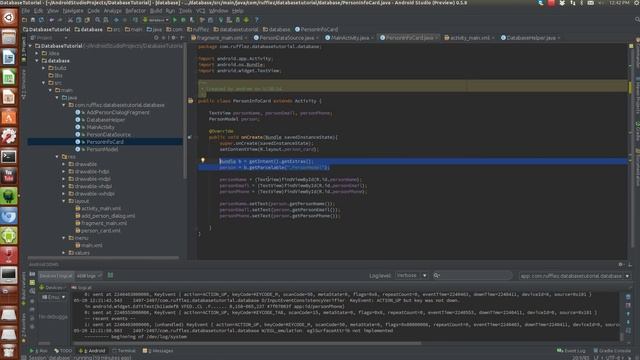Open the emulator device dropdown
The image size is (640, 360).
pyautogui.click(x=53, y=297)
